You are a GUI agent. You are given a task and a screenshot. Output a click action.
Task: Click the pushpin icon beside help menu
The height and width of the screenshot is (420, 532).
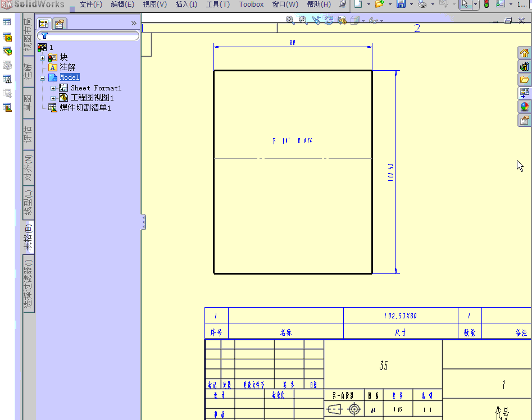[343, 4]
